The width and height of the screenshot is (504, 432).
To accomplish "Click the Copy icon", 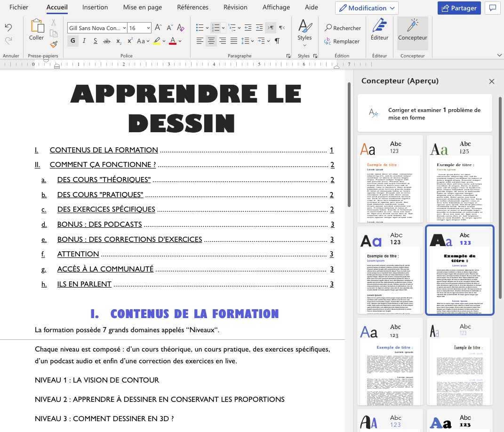I will [x=54, y=33].
